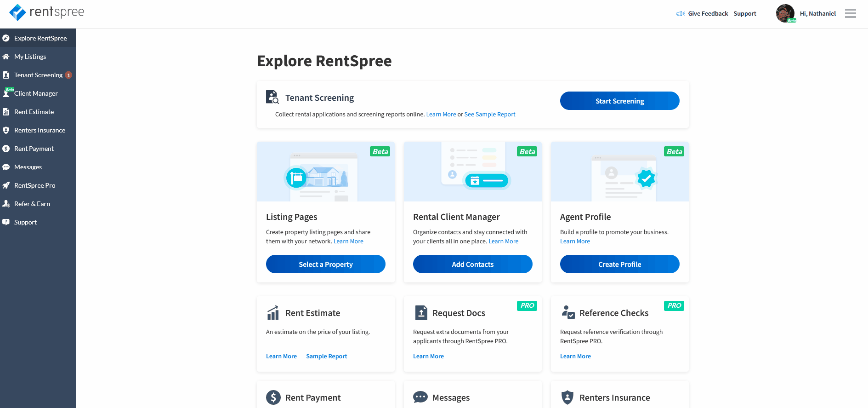Click Nathaniel's profile avatar
Screen dimensions: 868x408
click(785, 13)
